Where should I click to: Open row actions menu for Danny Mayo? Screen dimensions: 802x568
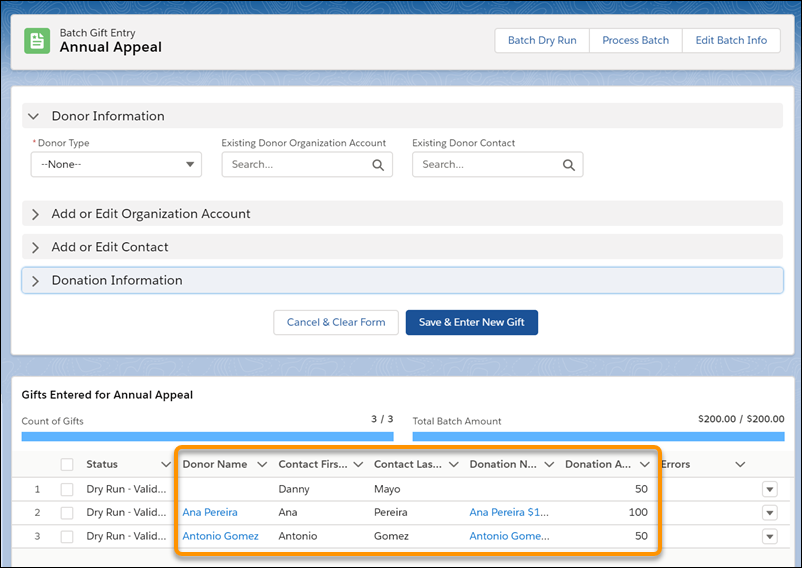pyautogui.click(x=770, y=489)
